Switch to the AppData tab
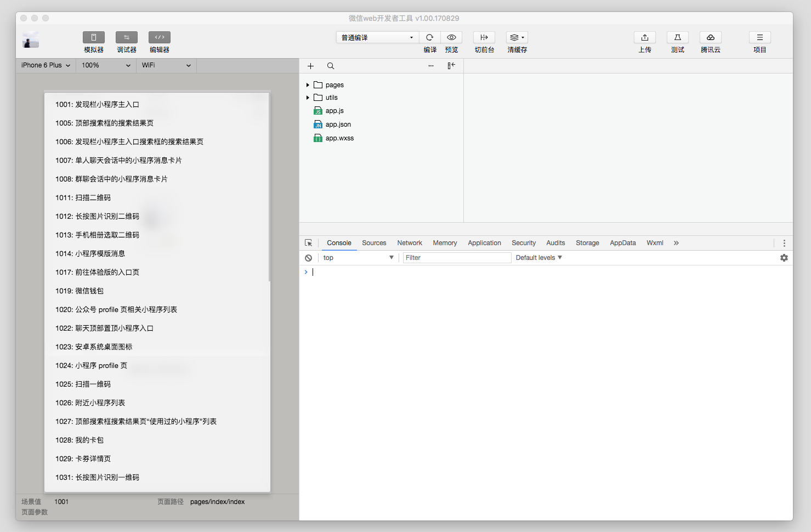Image resolution: width=811 pixels, height=532 pixels. pyautogui.click(x=622, y=243)
